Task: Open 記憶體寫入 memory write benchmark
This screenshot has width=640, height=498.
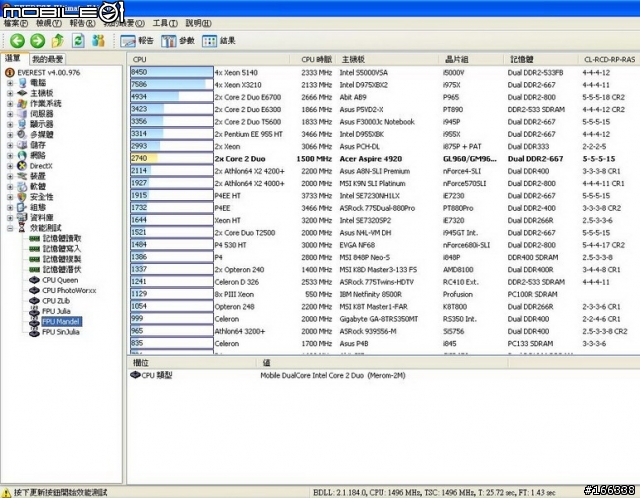Action: 62,249
